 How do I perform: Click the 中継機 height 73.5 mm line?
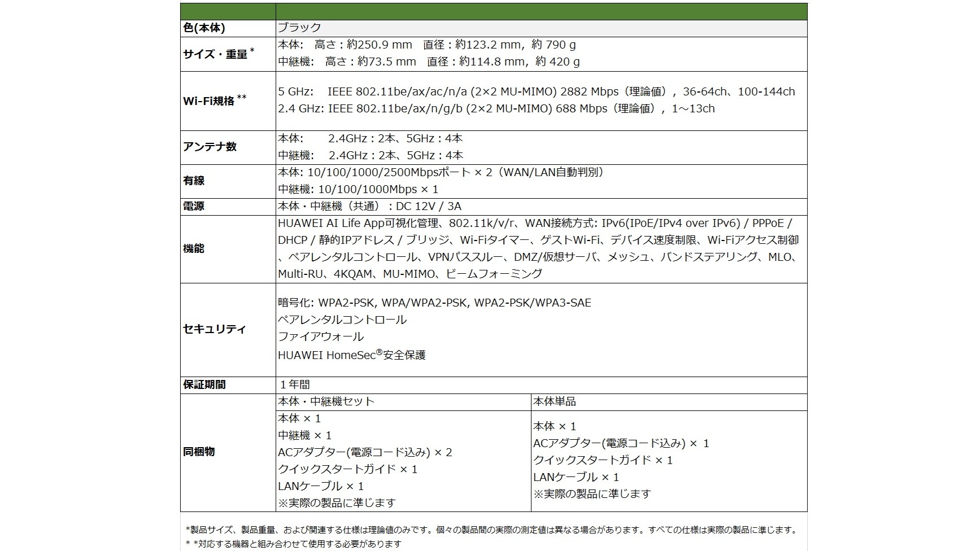click(429, 62)
